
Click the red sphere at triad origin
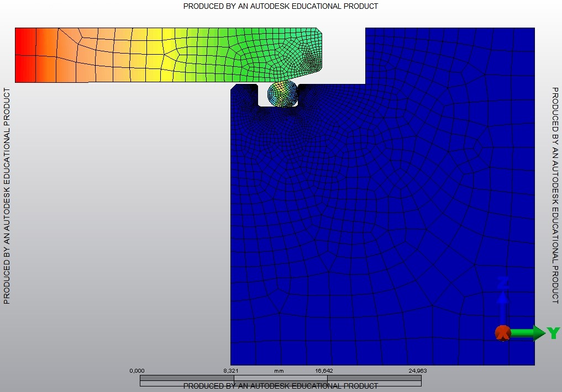point(502,333)
